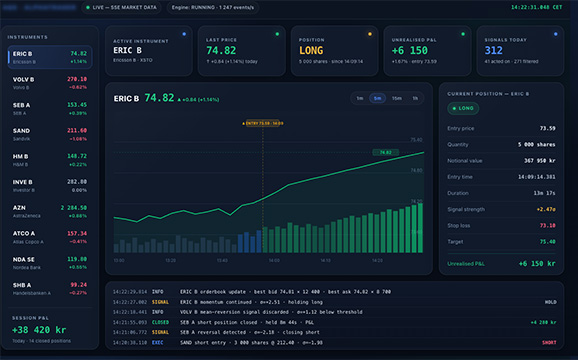Click the CLOSED label in the event log
Viewport: 578px width, 360px height.
click(160, 322)
